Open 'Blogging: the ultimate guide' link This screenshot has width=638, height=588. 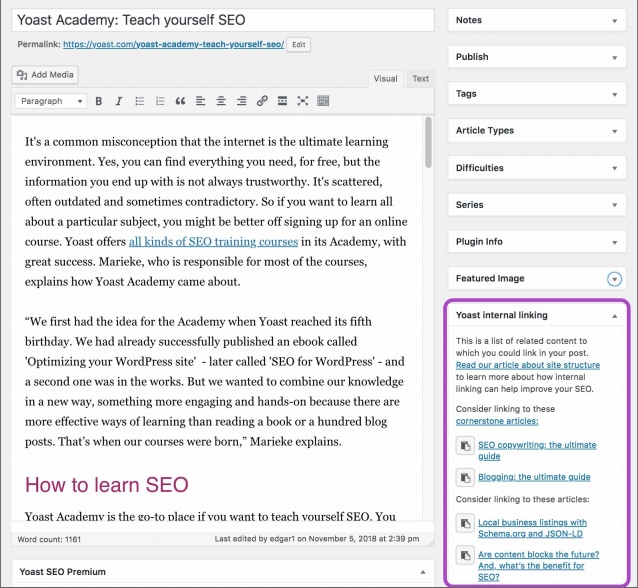pyautogui.click(x=534, y=477)
